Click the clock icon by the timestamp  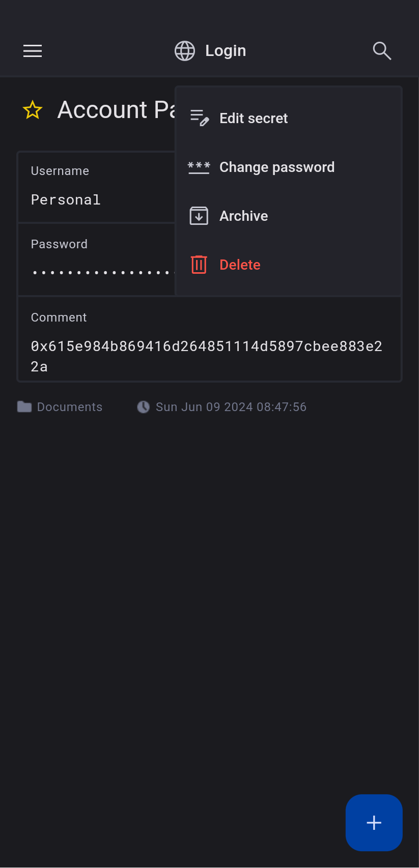[x=144, y=407]
